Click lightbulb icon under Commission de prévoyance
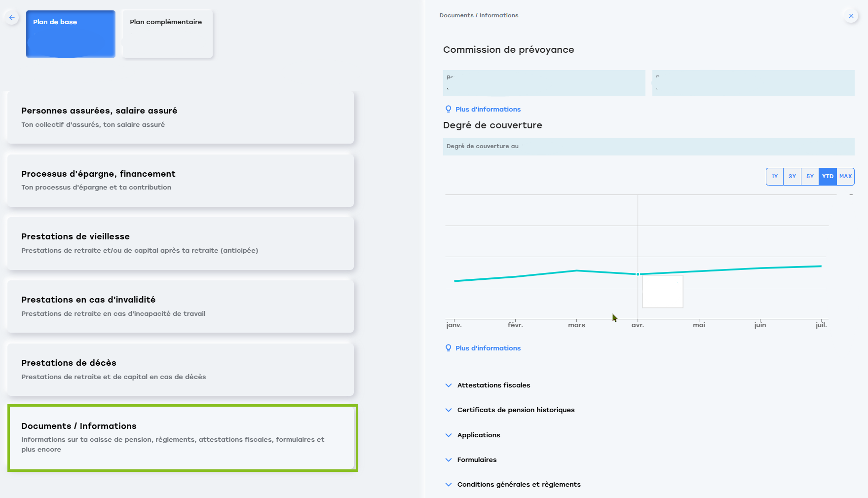The height and width of the screenshot is (498, 868). tap(448, 109)
